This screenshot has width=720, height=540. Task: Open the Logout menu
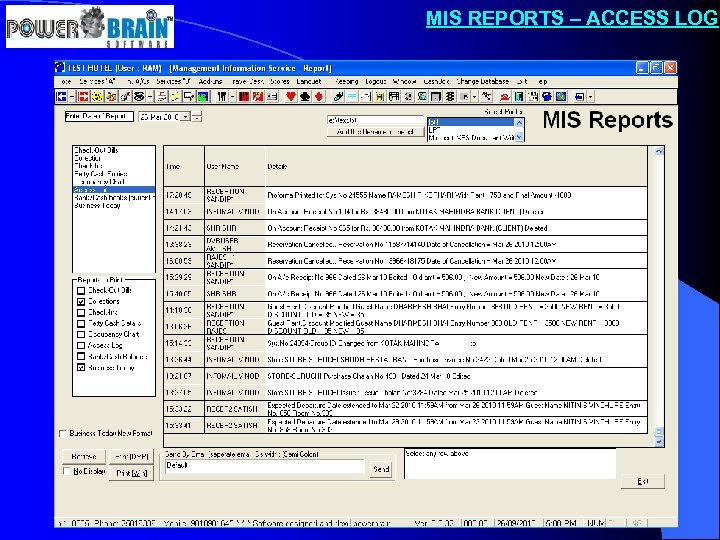(376, 81)
